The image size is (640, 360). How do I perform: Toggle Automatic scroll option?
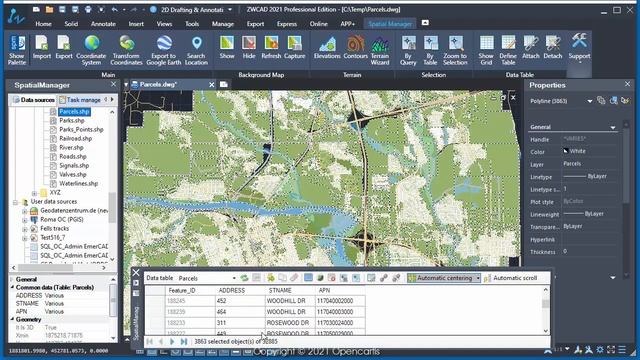coord(511,278)
